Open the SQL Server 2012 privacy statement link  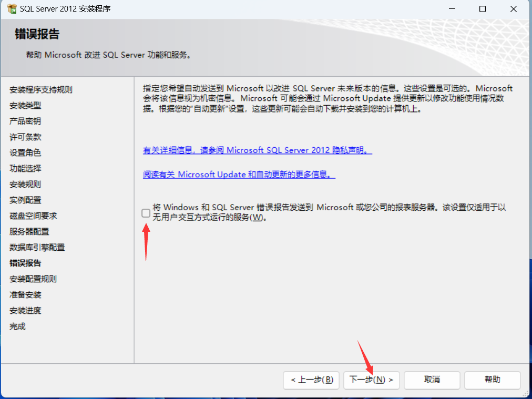coord(258,150)
